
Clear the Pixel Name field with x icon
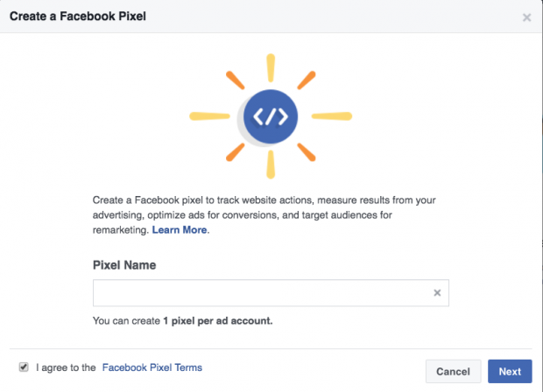[x=437, y=293]
